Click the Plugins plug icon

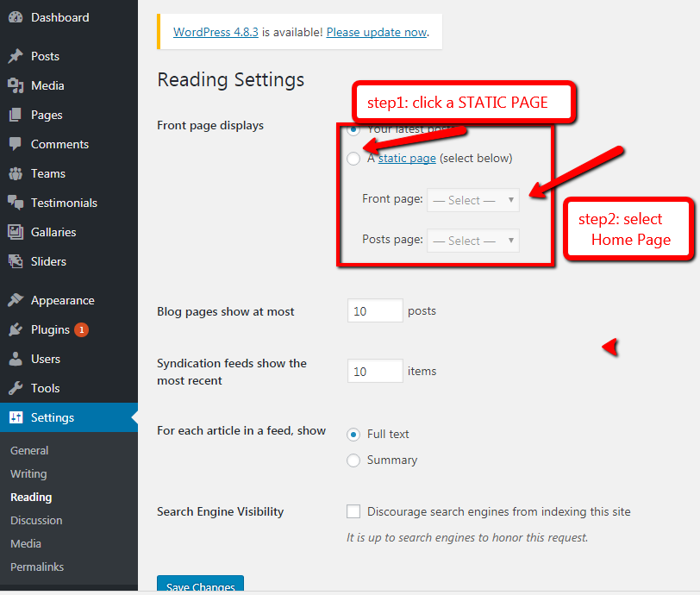16,329
